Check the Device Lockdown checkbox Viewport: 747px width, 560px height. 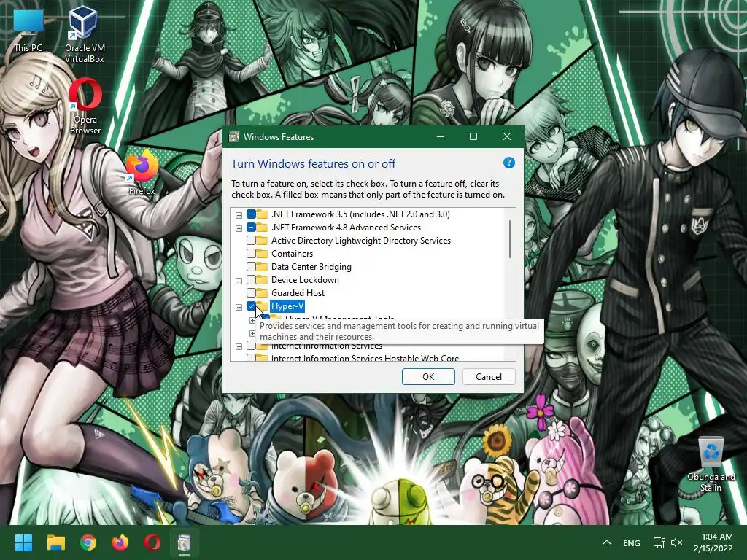[x=251, y=279]
